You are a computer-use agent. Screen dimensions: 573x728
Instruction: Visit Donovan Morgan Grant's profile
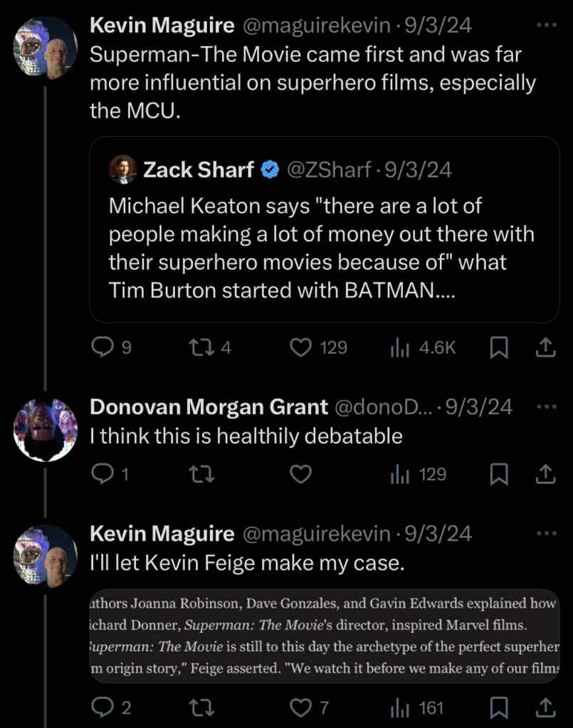pyautogui.click(x=208, y=406)
